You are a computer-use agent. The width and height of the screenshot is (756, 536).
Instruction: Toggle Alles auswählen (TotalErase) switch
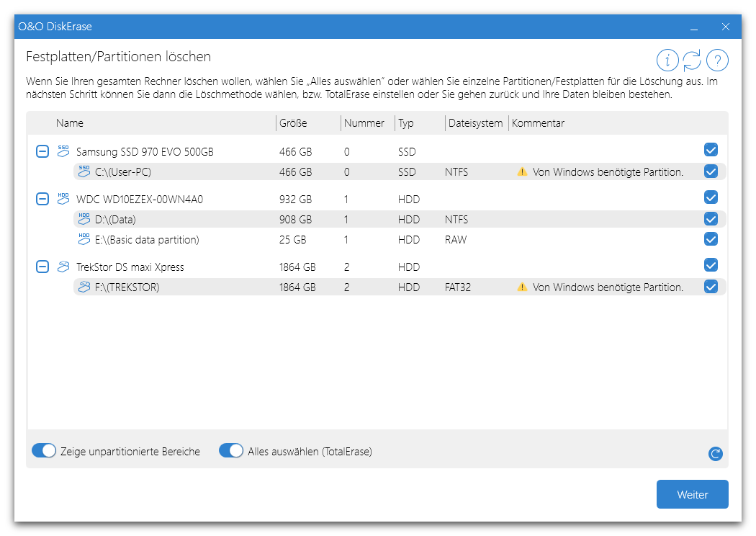coord(231,450)
